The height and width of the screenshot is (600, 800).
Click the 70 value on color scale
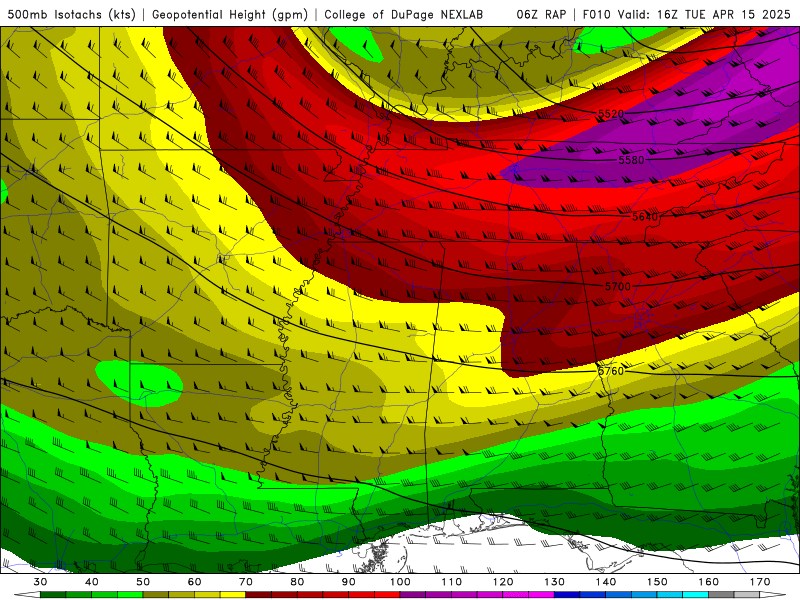click(x=246, y=582)
